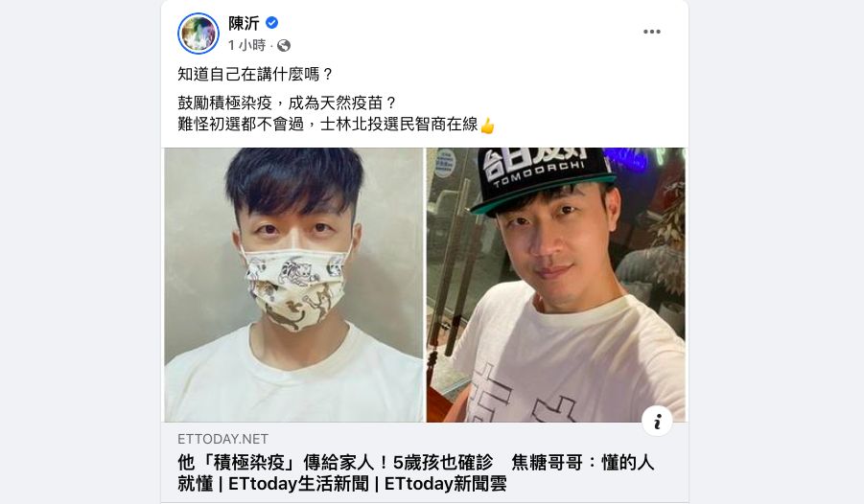Click the "1 小時" post timestamp

pos(246,45)
